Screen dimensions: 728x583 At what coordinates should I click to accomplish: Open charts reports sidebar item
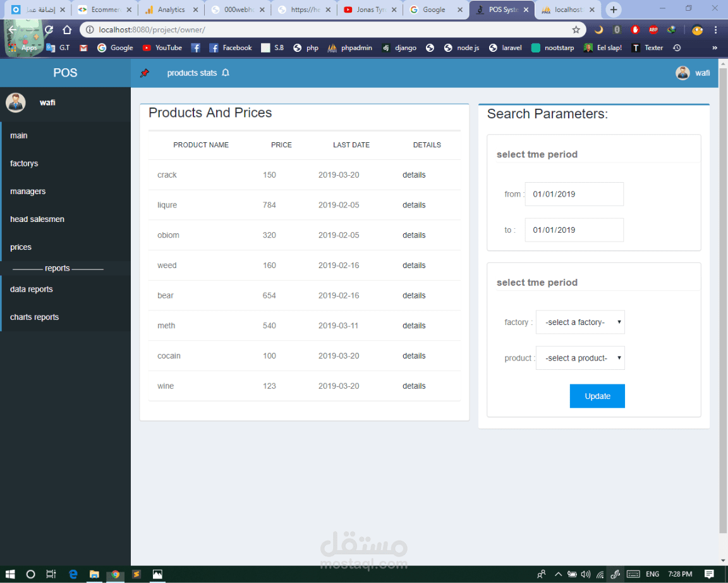(66, 317)
